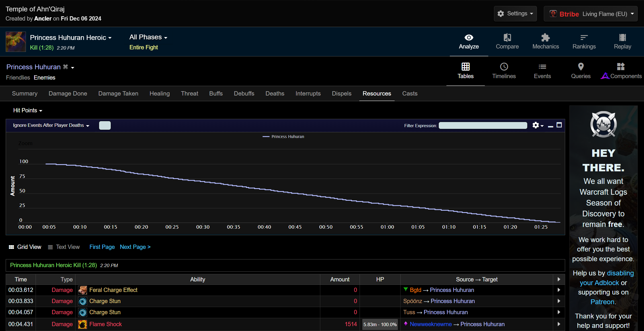
Task: Click the Flame Shock ability icon
Action: pos(83,324)
